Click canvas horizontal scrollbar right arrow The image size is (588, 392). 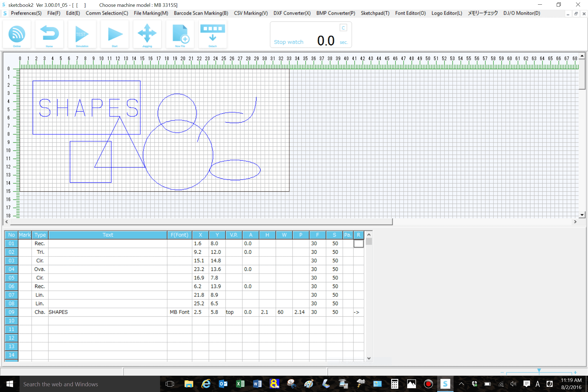click(575, 222)
